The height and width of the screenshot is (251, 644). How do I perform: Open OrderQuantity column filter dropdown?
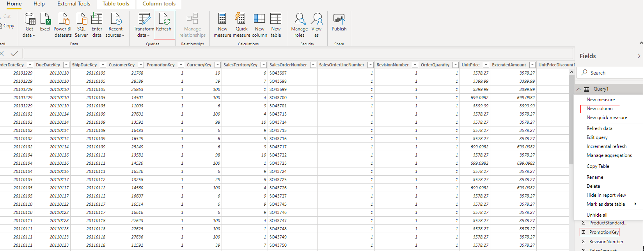[x=456, y=65]
